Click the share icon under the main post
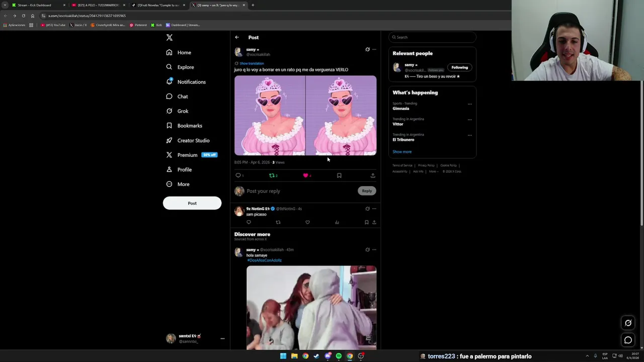644x362 pixels. 373,175
